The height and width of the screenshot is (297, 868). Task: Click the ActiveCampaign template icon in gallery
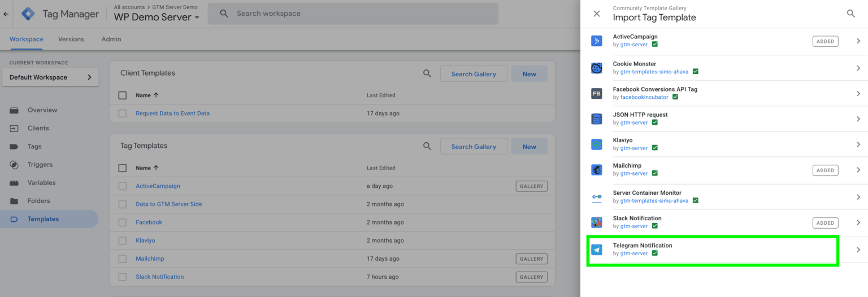tap(597, 41)
